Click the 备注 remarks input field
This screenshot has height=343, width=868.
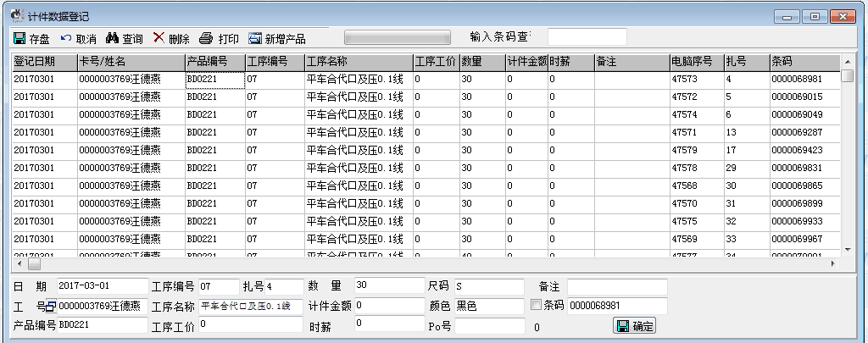(617, 285)
